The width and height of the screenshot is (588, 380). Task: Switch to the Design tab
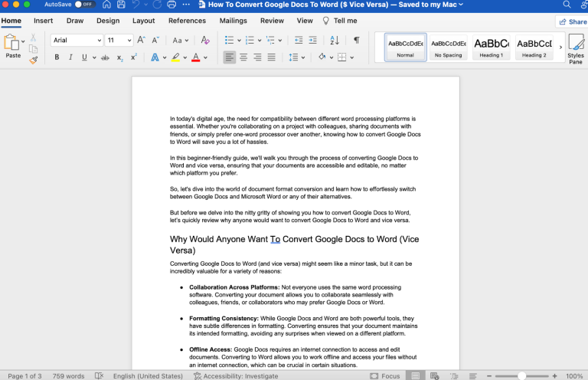[x=108, y=21]
